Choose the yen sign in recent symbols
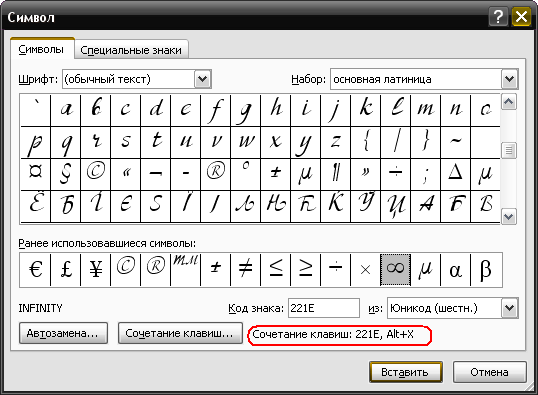 pyautogui.click(x=96, y=270)
